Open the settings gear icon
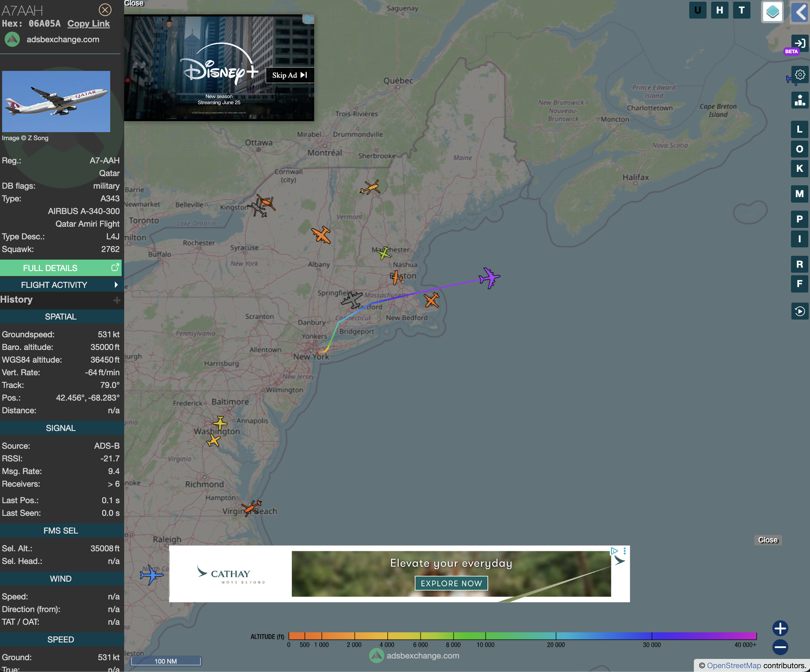810x672 pixels. (x=800, y=75)
